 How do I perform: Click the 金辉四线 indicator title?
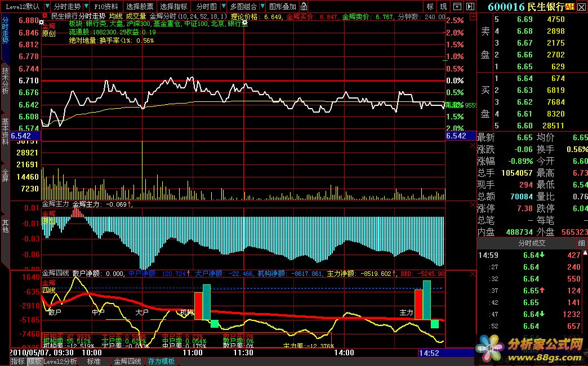(56, 274)
